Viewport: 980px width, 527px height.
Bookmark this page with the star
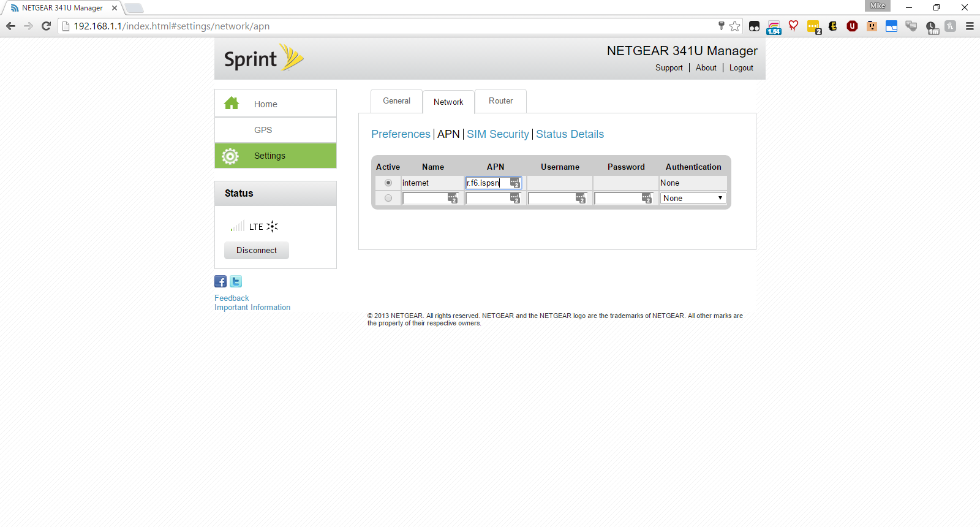(735, 26)
